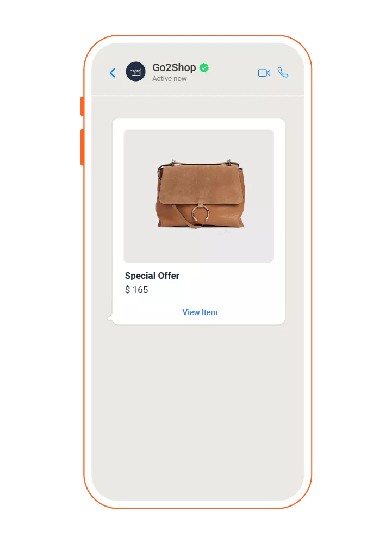Open the brown handbag product image
The image size is (392, 544).
coord(199,196)
